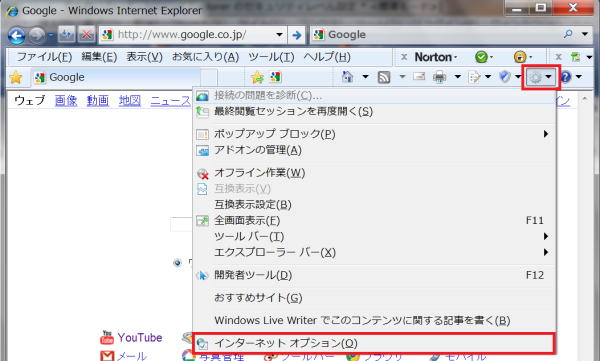Expand エクスプローラー バー submenu
This screenshot has height=361, width=600.
tap(546, 252)
